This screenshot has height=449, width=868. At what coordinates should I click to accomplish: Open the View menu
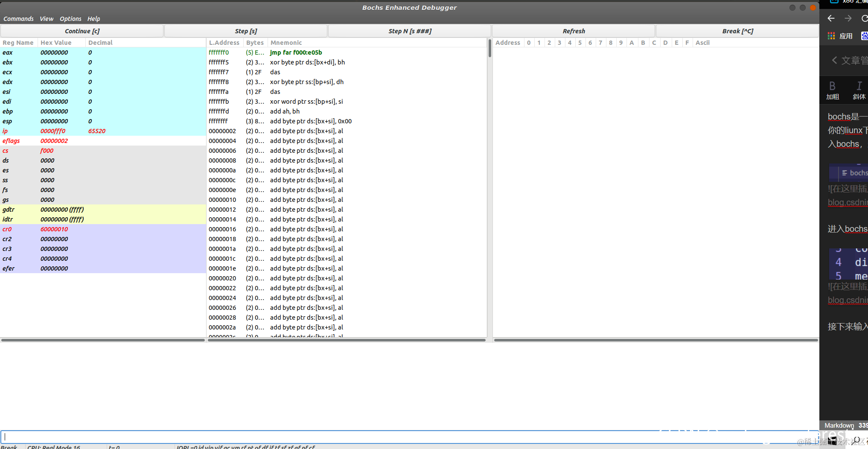(47, 19)
